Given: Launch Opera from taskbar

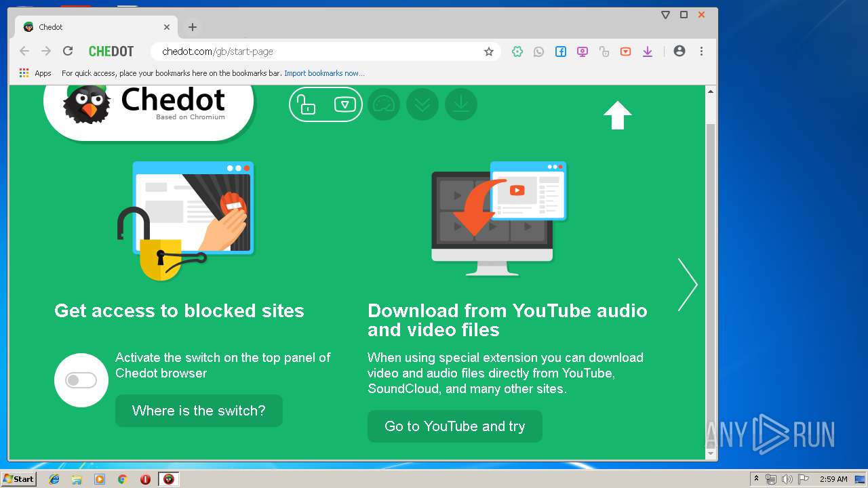Looking at the screenshot, I should click(145, 479).
